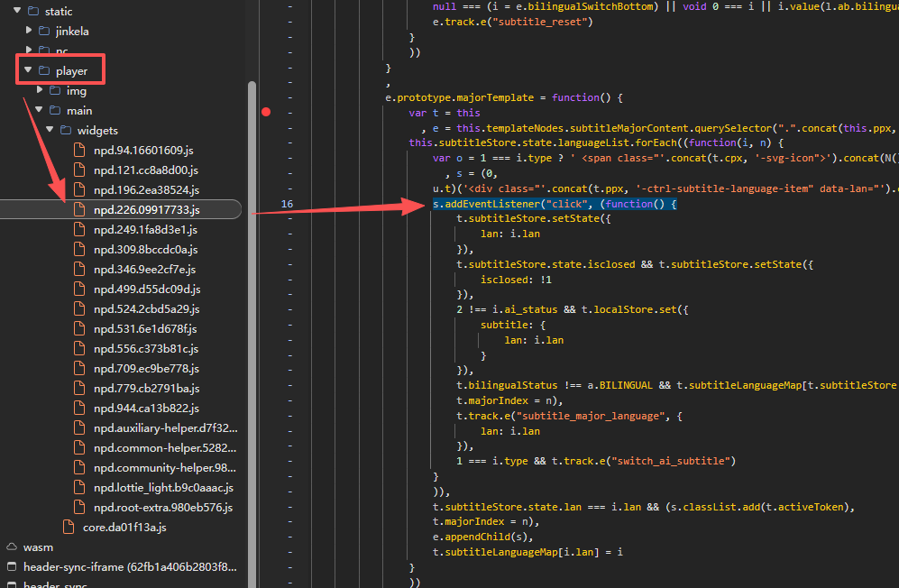
Task: Expand the jinkela folder arrow
Action: [x=28, y=32]
